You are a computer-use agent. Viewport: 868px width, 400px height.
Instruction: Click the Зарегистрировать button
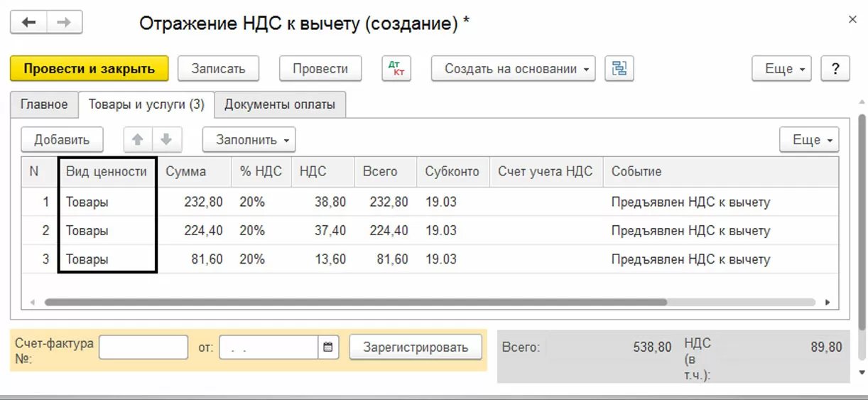pyautogui.click(x=416, y=347)
